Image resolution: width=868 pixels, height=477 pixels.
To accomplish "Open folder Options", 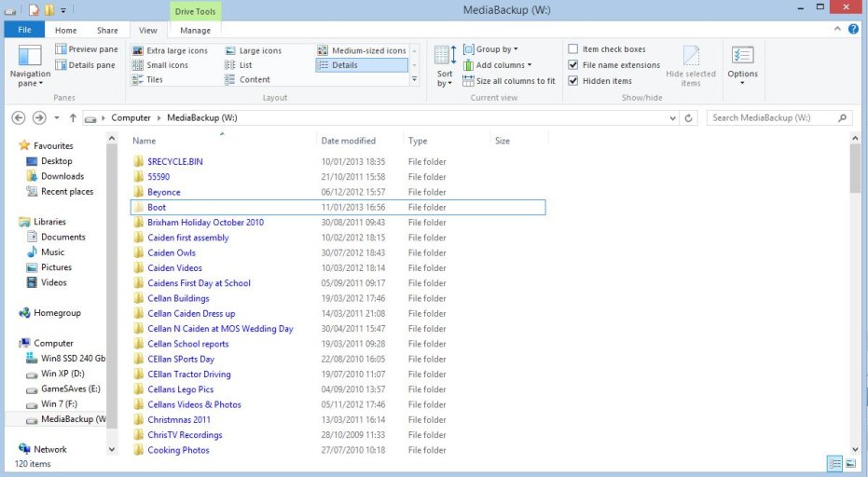I will [742, 66].
